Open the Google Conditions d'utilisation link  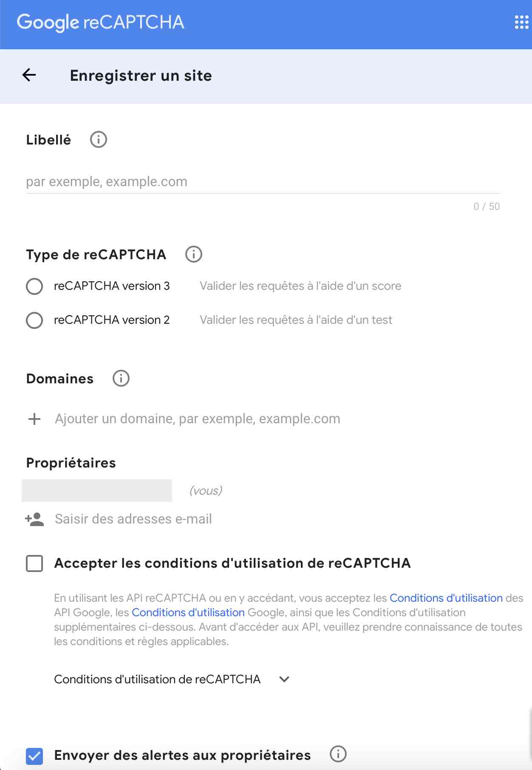pos(188,612)
